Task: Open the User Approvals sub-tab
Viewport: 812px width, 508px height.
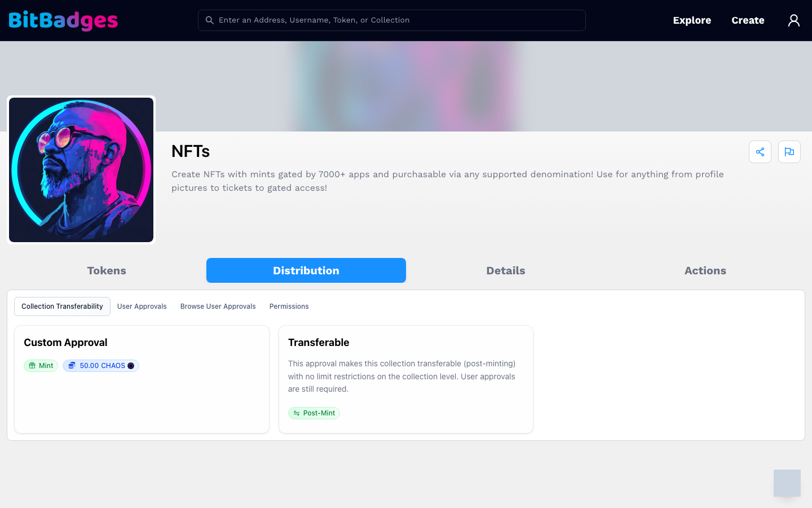Action: (x=142, y=306)
